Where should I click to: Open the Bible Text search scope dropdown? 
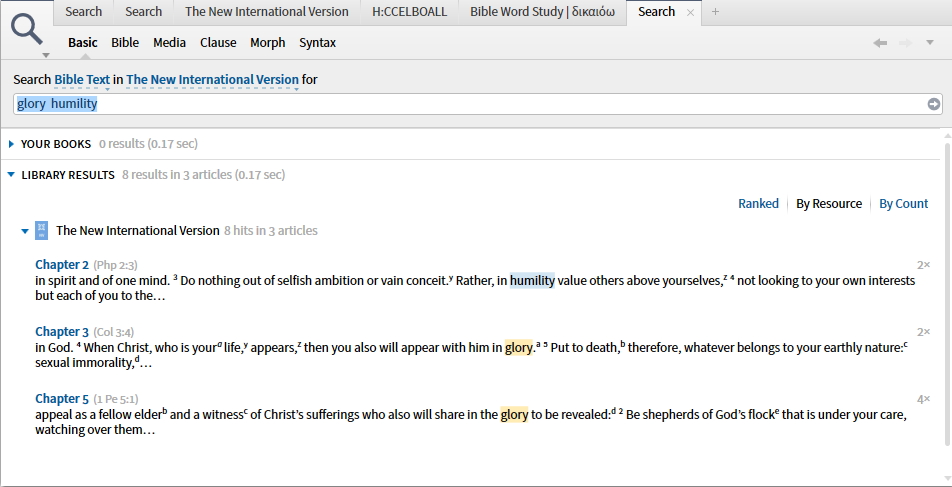click(82, 80)
